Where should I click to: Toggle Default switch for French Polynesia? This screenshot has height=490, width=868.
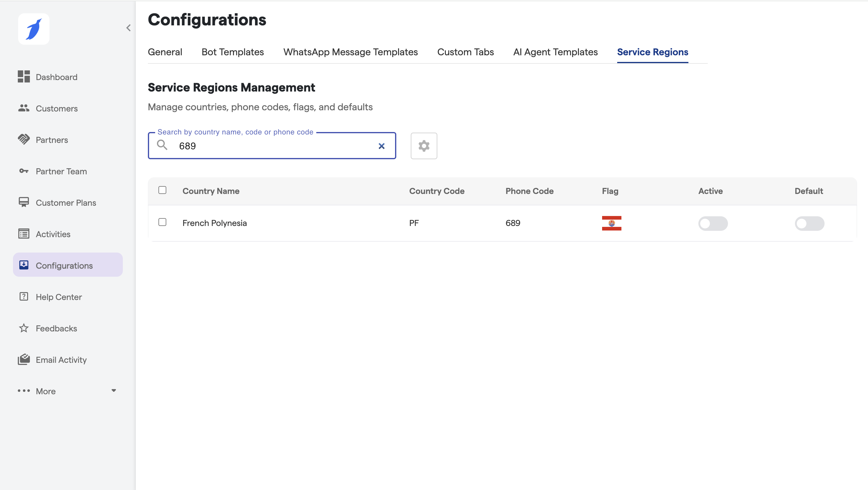(809, 223)
